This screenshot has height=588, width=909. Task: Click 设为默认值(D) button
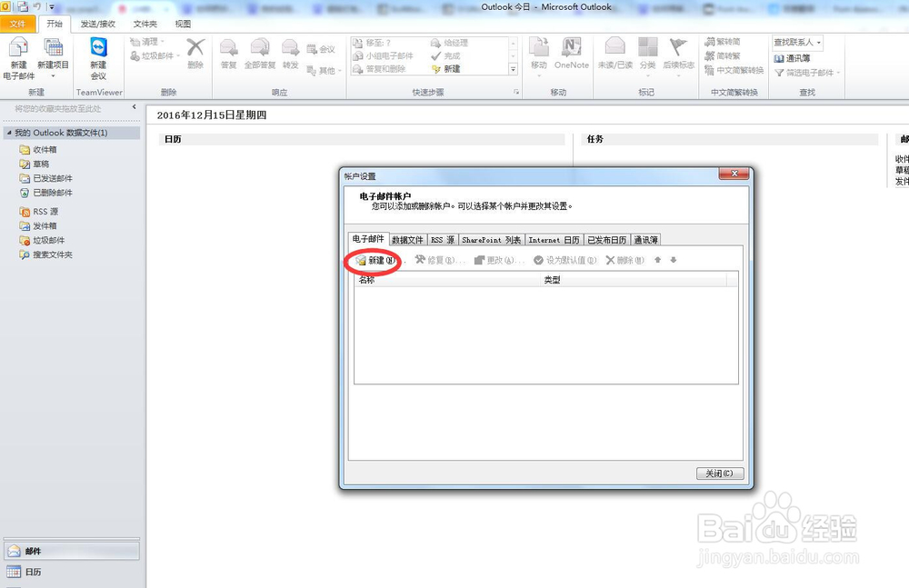[565, 260]
